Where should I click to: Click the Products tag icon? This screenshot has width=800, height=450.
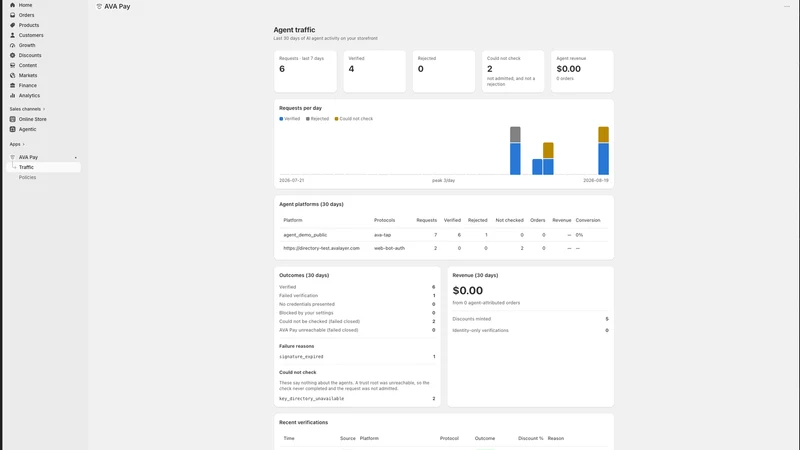click(13, 25)
